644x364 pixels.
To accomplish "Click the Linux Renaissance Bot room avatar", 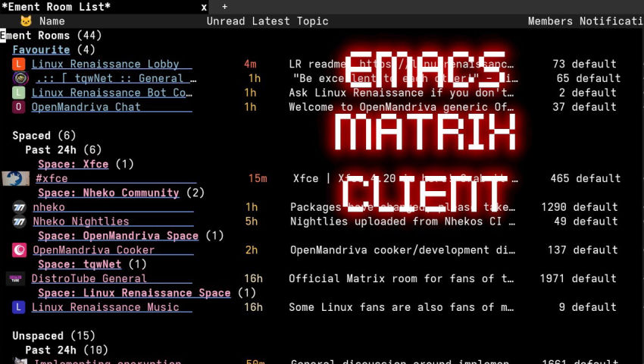I will click(20, 93).
